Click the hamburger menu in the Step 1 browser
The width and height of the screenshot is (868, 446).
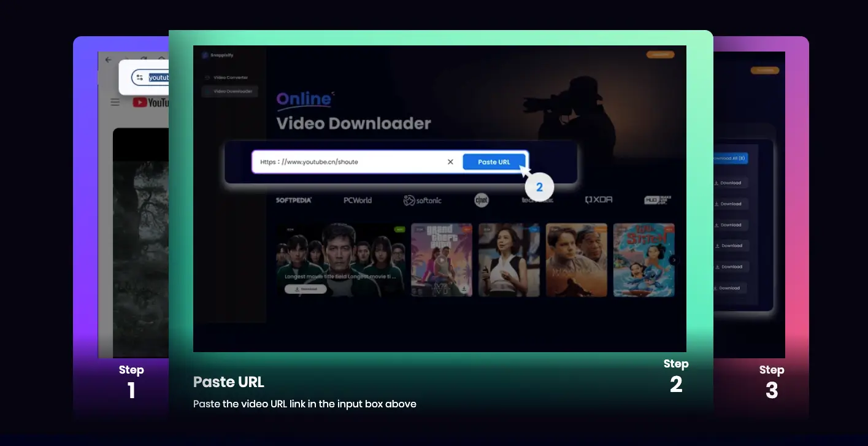pos(115,102)
